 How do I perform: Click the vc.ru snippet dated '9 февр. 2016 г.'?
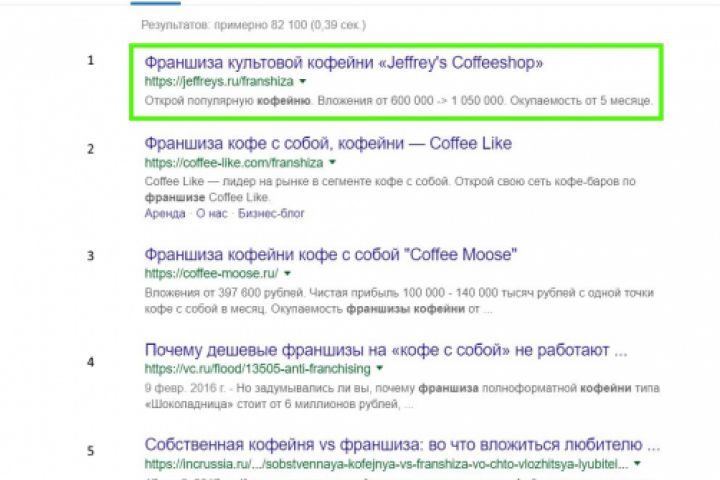click(185, 388)
